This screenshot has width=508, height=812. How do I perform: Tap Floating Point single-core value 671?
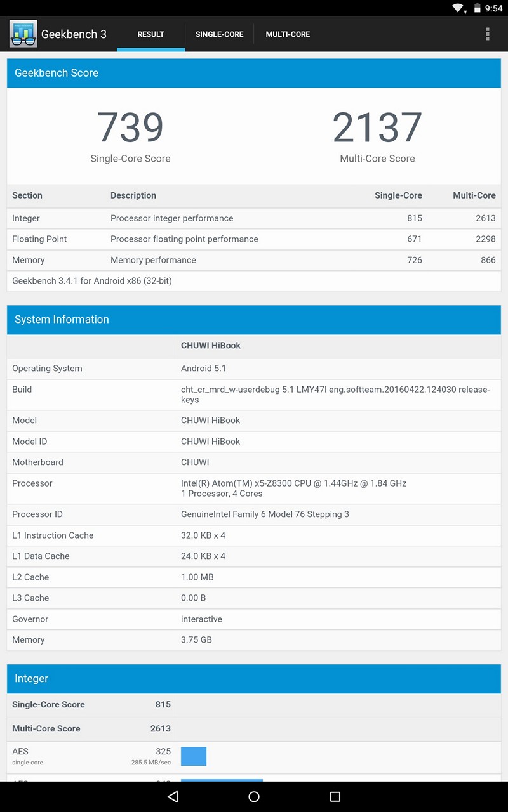coord(415,239)
